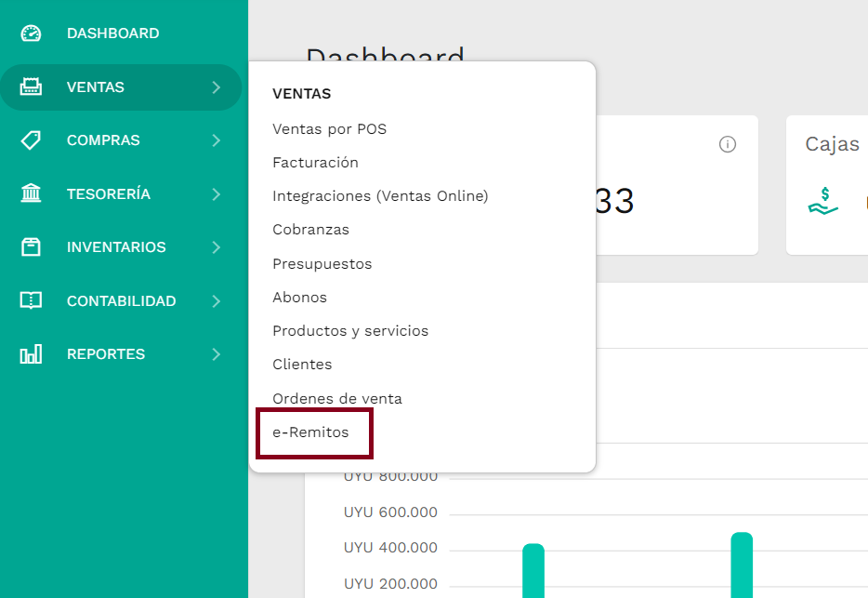The image size is (868, 598).
Task: Choose e-Remitos from the Ventas menu
Action: click(x=310, y=432)
